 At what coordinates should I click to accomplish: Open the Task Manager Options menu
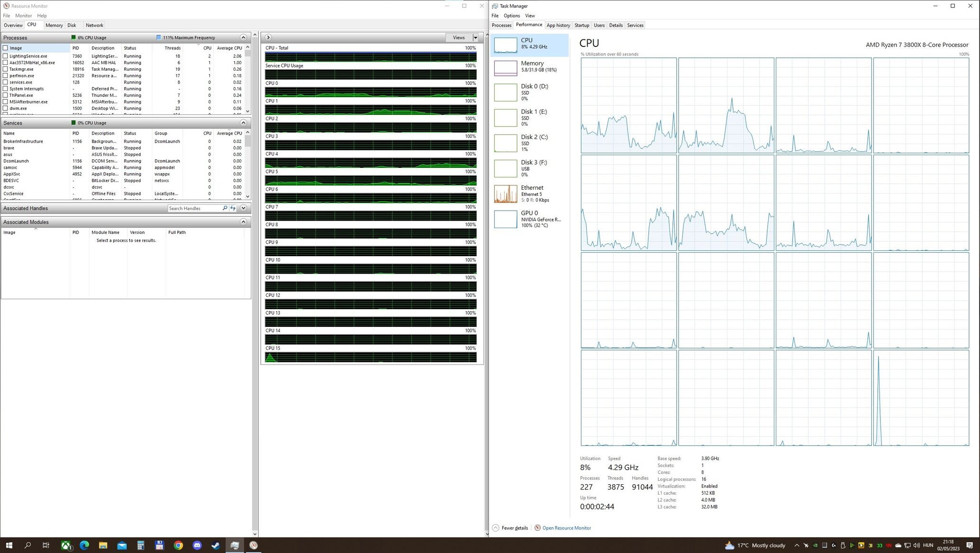[x=511, y=16]
